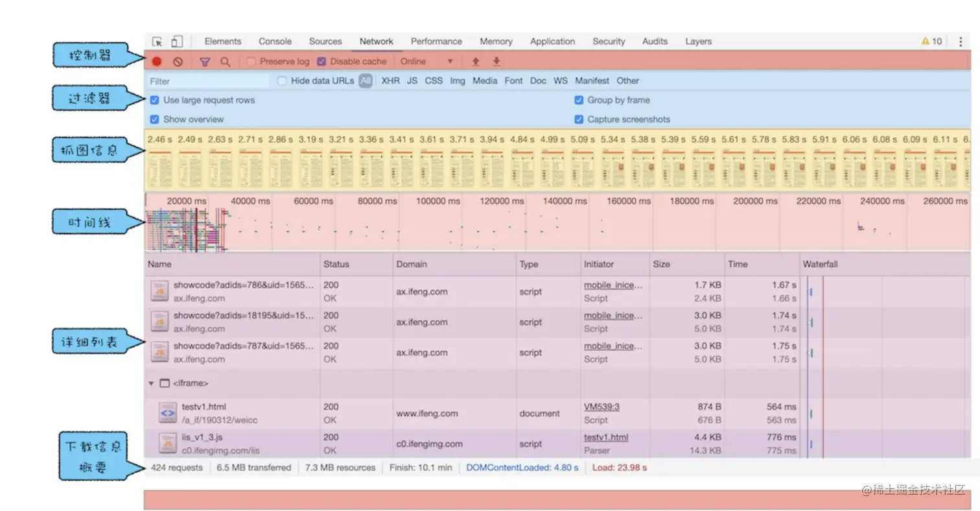Open the Elements tab
Screen dimensions: 980x511
tap(223, 42)
